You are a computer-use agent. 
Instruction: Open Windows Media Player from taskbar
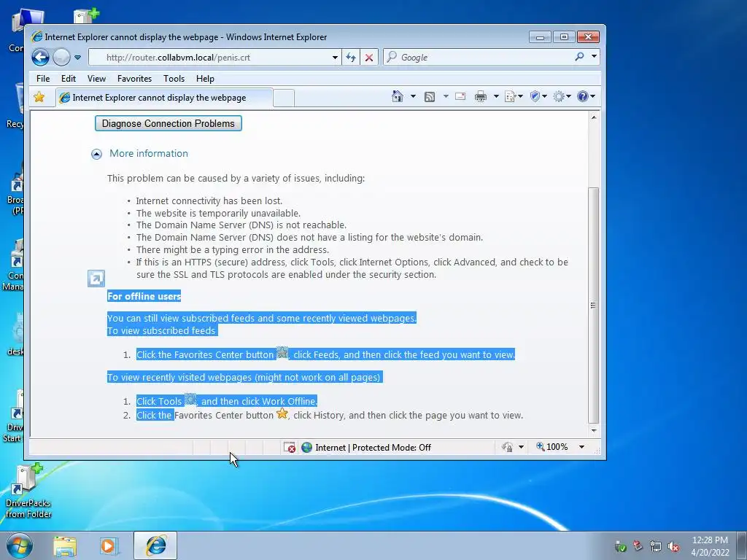pos(109,546)
